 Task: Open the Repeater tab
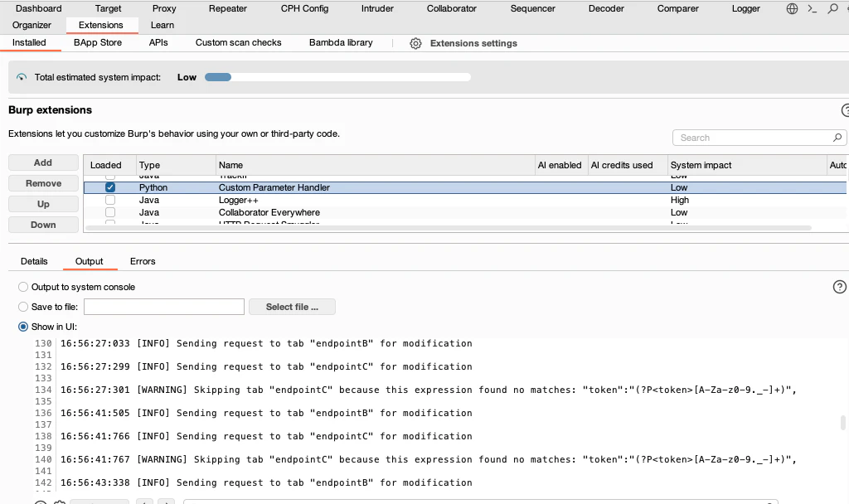[x=228, y=8]
